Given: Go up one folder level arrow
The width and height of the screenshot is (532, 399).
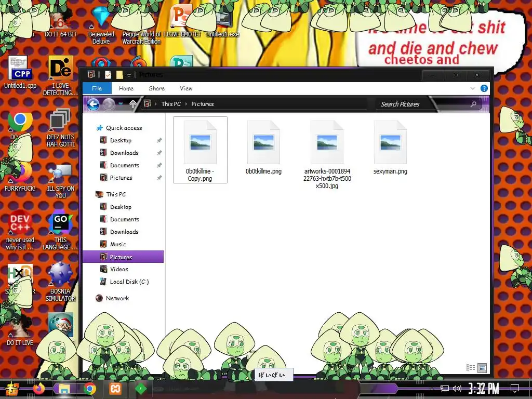Looking at the screenshot, I should pyautogui.click(x=132, y=104).
